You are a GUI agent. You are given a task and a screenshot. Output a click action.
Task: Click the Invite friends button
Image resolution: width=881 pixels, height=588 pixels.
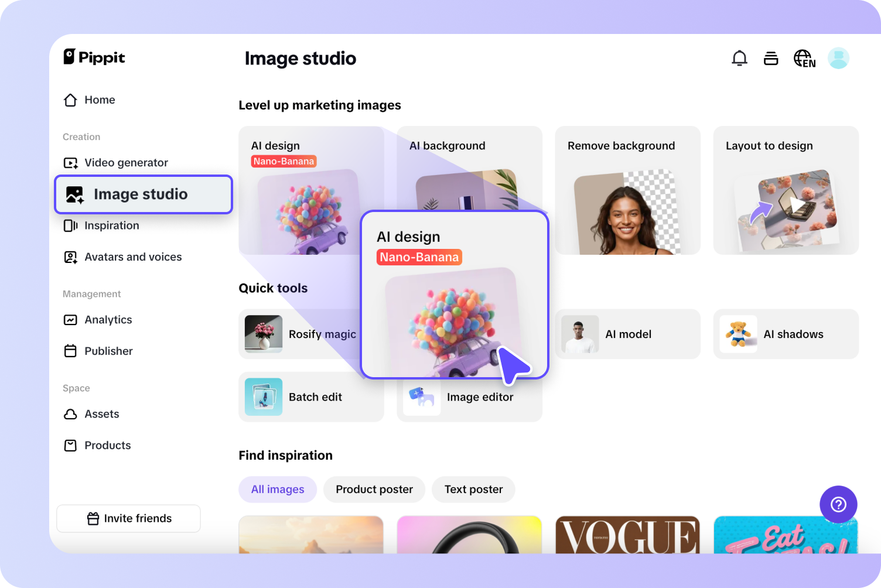pyautogui.click(x=129, y=518)
